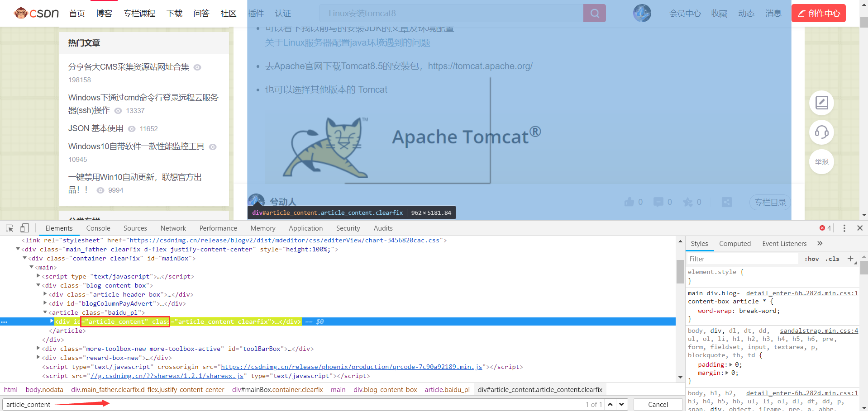Viewport: 868px width, 411px height.
Task: Click the article_content search field
Action: coord(303,404)
